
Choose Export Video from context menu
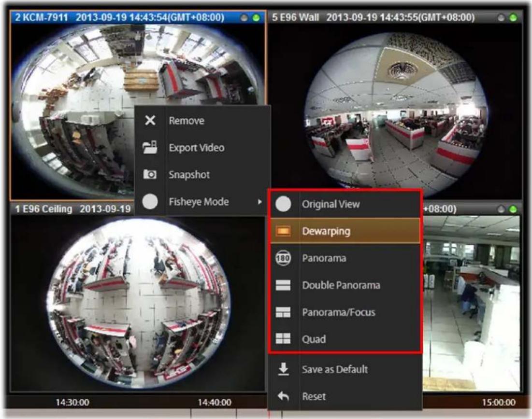click(202, 147)
